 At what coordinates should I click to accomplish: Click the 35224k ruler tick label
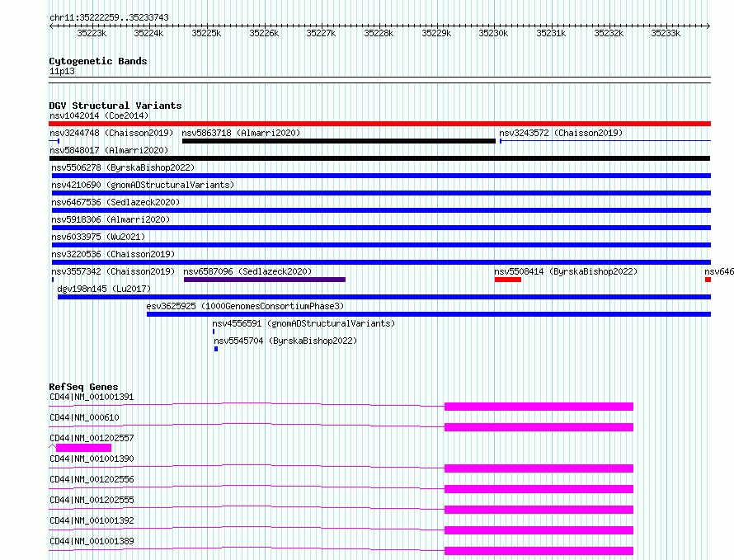tap(148, 33)
